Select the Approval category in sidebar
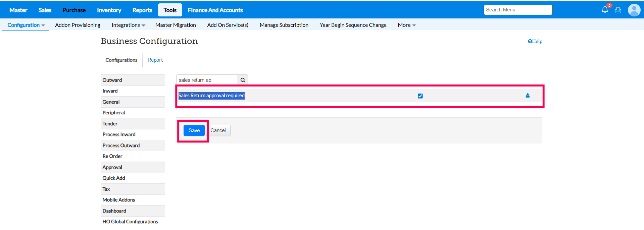Image resolution: width=644 pixels, height=230 pixels. coord(112,167)
